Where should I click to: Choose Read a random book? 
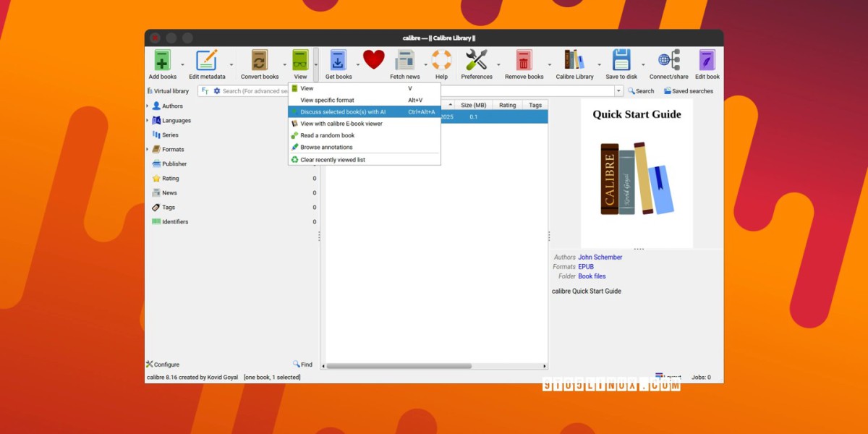coord(327,135)
